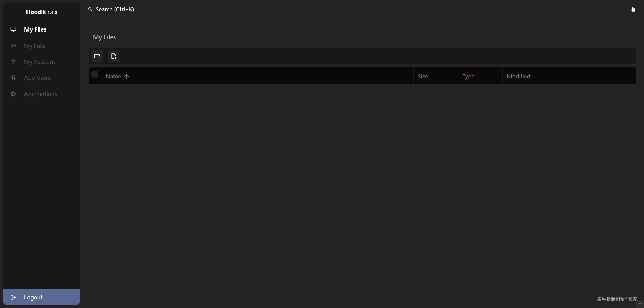Sort files by Type column
Image resolution: width=644 pixels, height=308 pixels.
point(468,76)
